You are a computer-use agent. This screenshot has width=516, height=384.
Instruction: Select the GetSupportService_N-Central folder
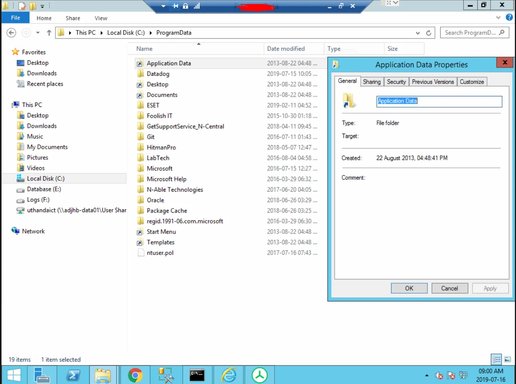pyautogui.click(x=185, y=126)
